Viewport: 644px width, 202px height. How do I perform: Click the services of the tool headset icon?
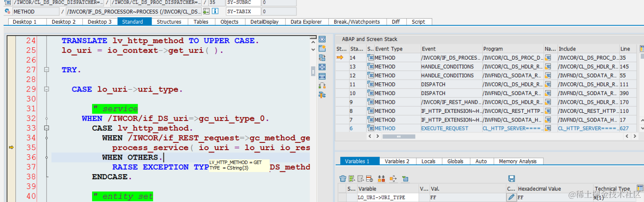click(322, 85)
